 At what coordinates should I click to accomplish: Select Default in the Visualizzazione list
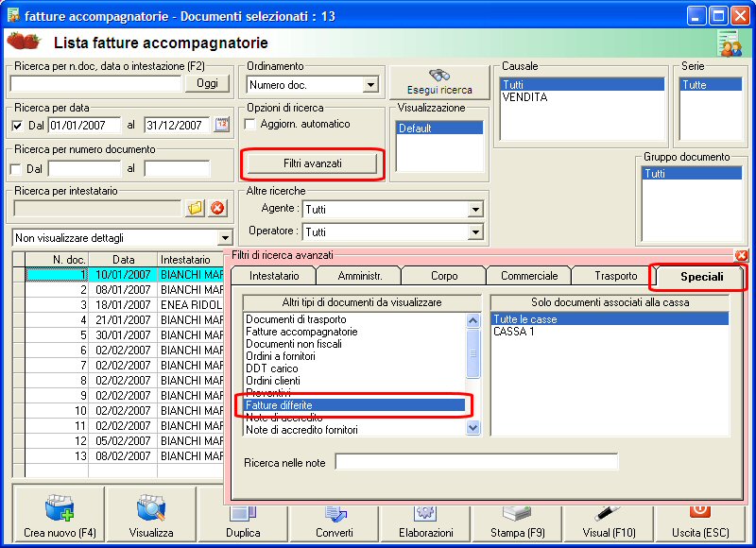439,128
